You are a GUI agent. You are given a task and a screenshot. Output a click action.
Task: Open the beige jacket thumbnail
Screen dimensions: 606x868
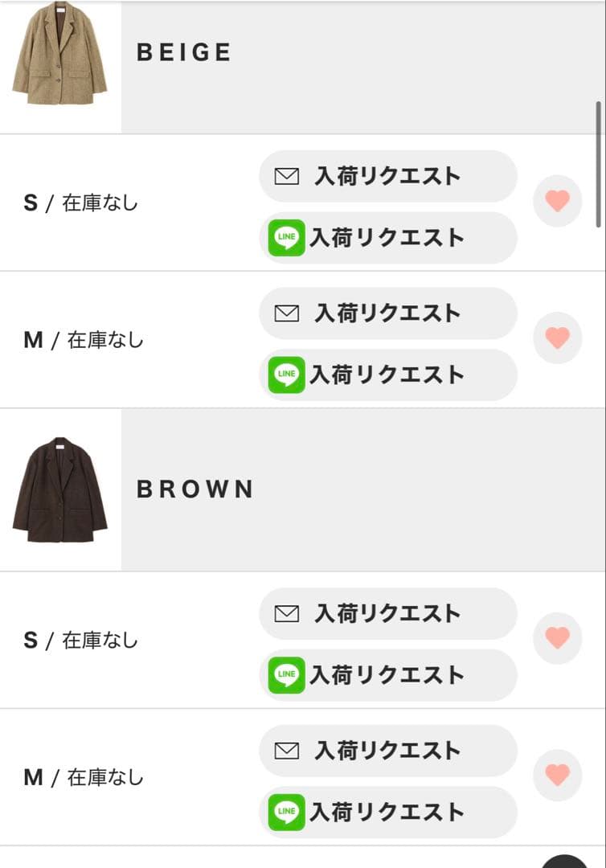coord(59,53)
